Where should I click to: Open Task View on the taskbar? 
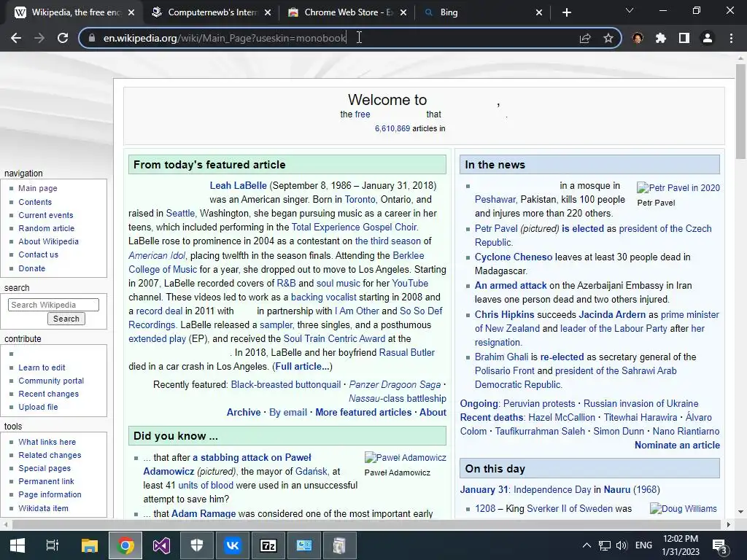[x=53, y=545]
